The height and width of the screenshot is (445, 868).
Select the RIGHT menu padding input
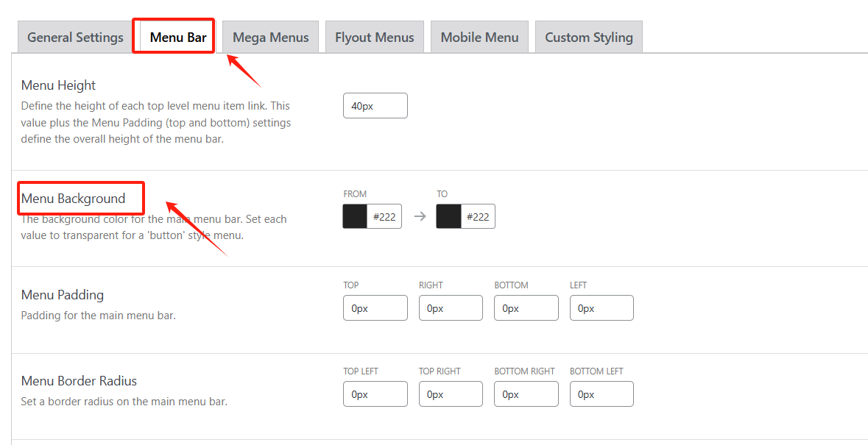pos(451,307)
